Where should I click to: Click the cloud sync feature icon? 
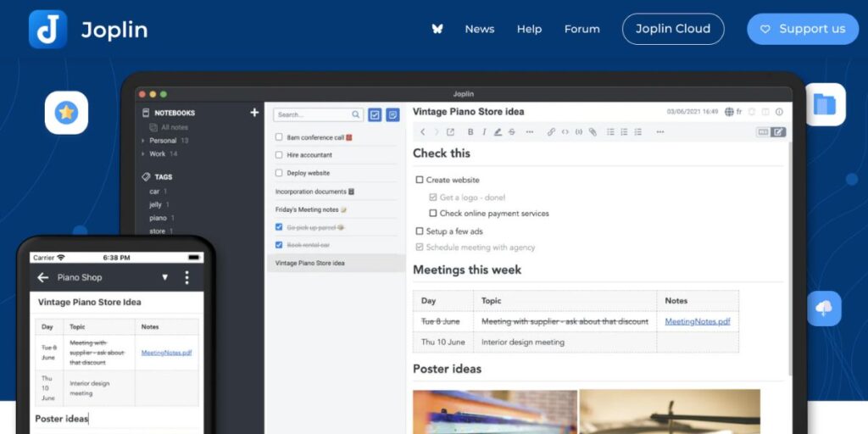point(824,309)
